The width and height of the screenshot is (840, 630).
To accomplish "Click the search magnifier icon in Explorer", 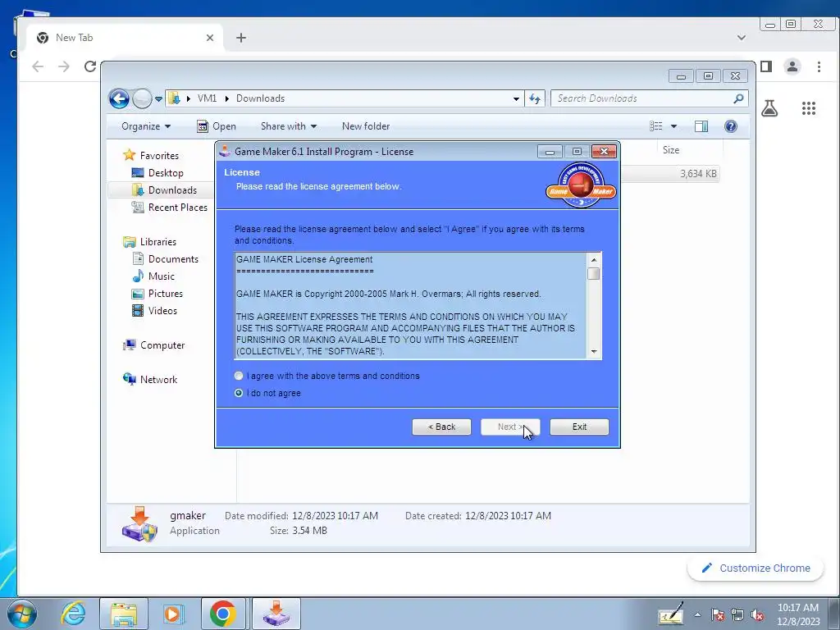I will (739, 98).
